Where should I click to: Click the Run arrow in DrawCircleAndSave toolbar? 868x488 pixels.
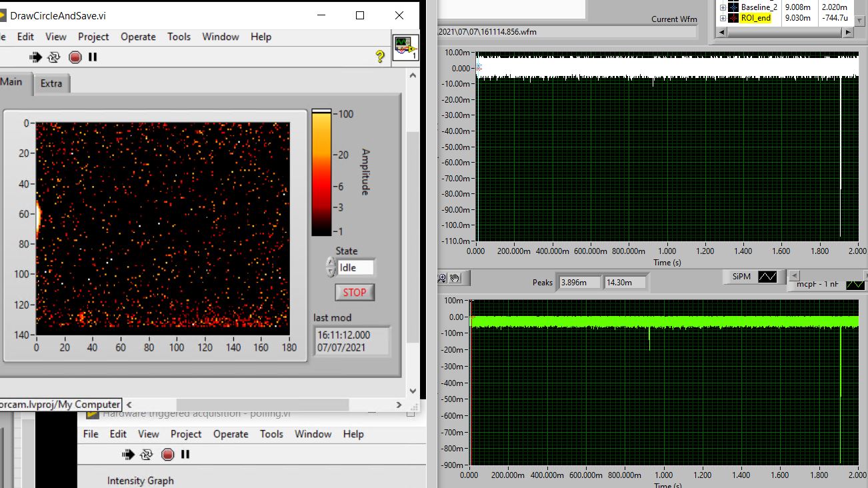click(x=35, y=57)
